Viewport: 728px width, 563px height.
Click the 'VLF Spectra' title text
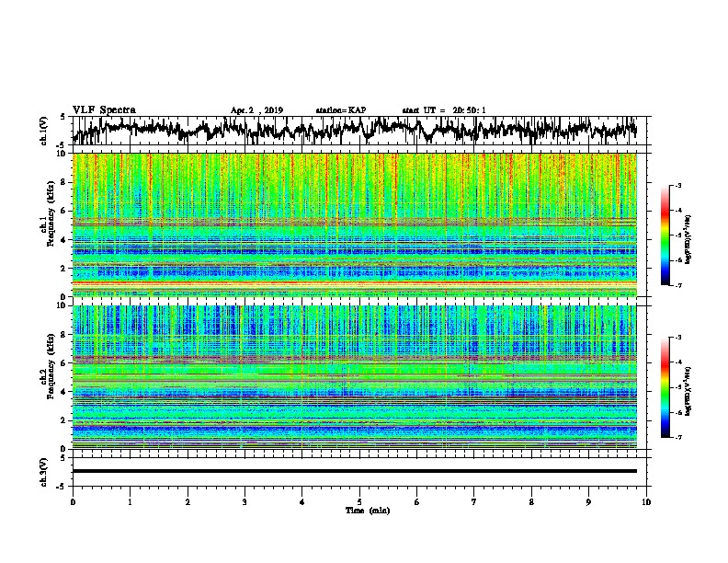pos(104,109)
